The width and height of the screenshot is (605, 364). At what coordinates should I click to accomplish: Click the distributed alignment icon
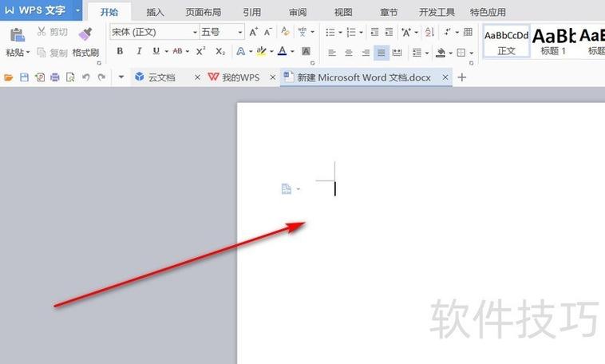[x=397, y=53]
